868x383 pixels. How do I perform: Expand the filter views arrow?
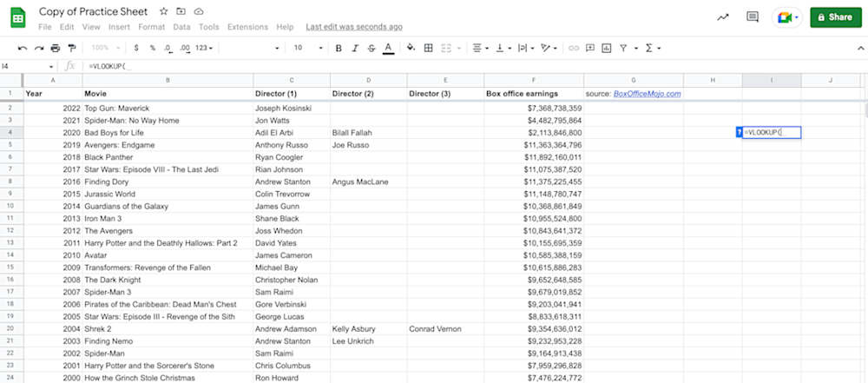click(x=636, y=49)
